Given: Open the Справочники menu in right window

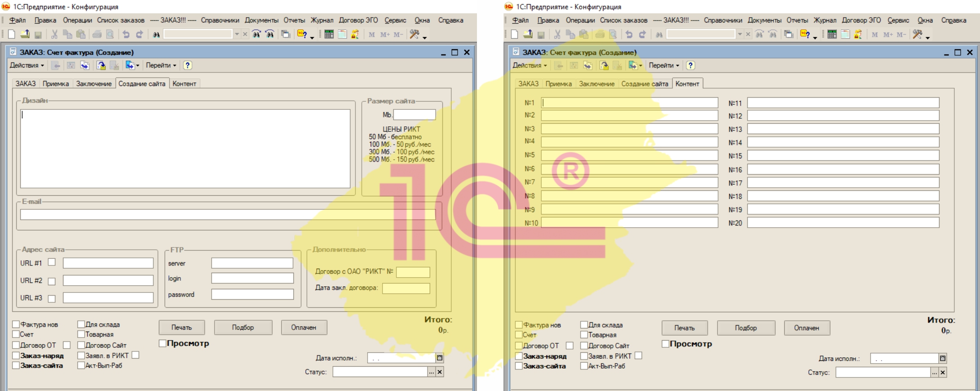Looking at the screenshot, I should tap(723, 20).
